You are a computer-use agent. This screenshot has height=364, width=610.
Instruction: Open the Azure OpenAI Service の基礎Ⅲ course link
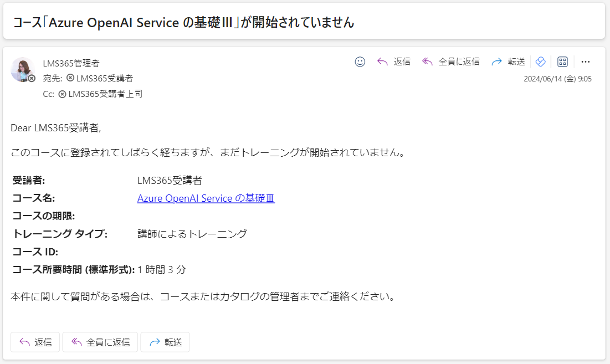point(206,198)
